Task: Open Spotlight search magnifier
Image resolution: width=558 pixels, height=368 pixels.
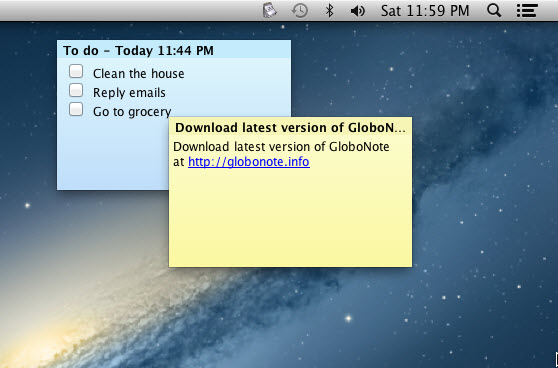Action: click(494, 10)
